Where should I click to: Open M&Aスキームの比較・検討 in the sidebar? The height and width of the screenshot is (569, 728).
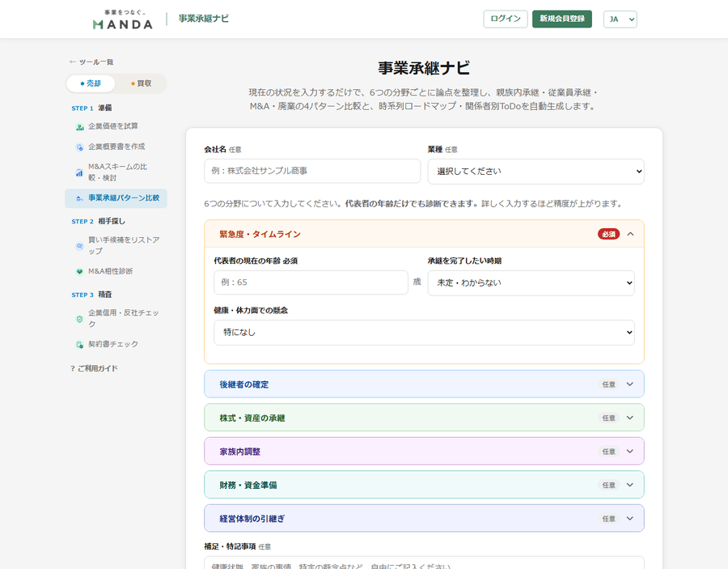(116, 172)
